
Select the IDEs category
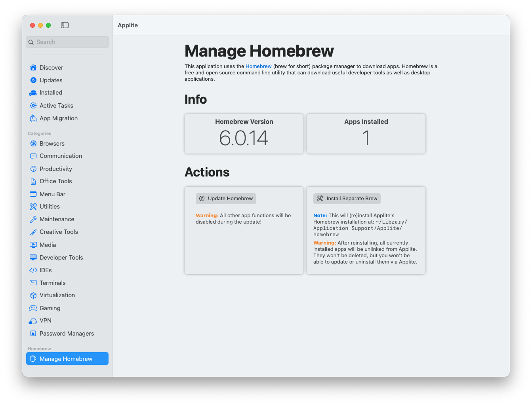click(67, 270)
